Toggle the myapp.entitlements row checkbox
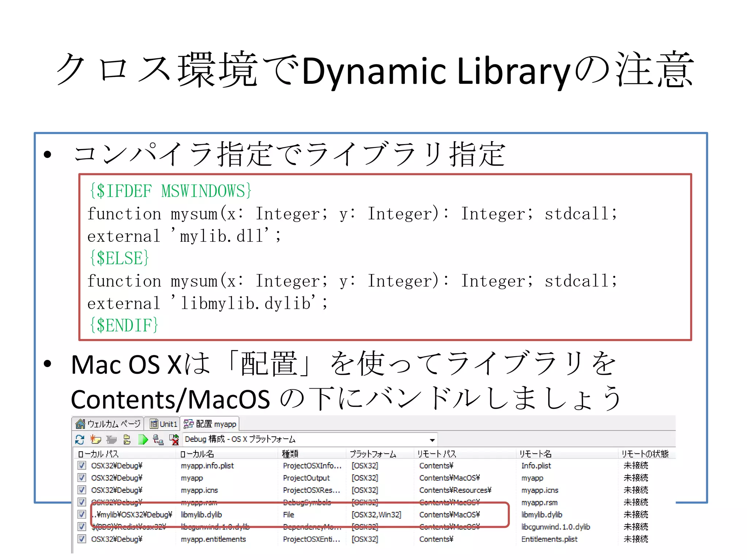747x560 pixels. 82,539
